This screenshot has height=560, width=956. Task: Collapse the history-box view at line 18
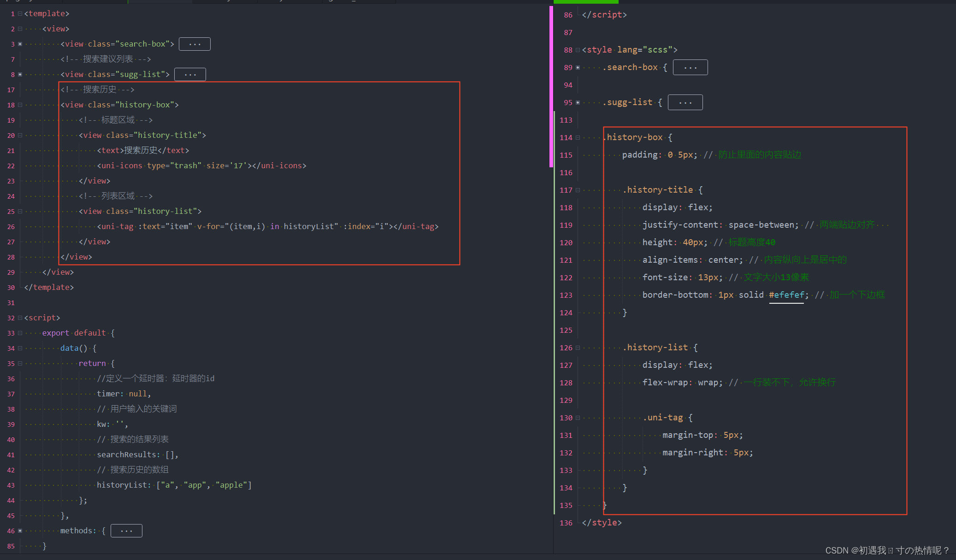20,105
